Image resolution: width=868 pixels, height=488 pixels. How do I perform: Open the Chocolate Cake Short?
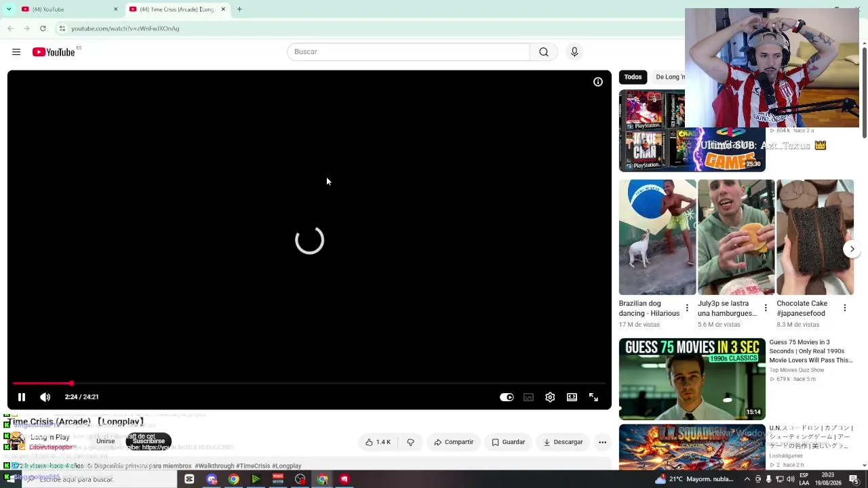[815, 237]
